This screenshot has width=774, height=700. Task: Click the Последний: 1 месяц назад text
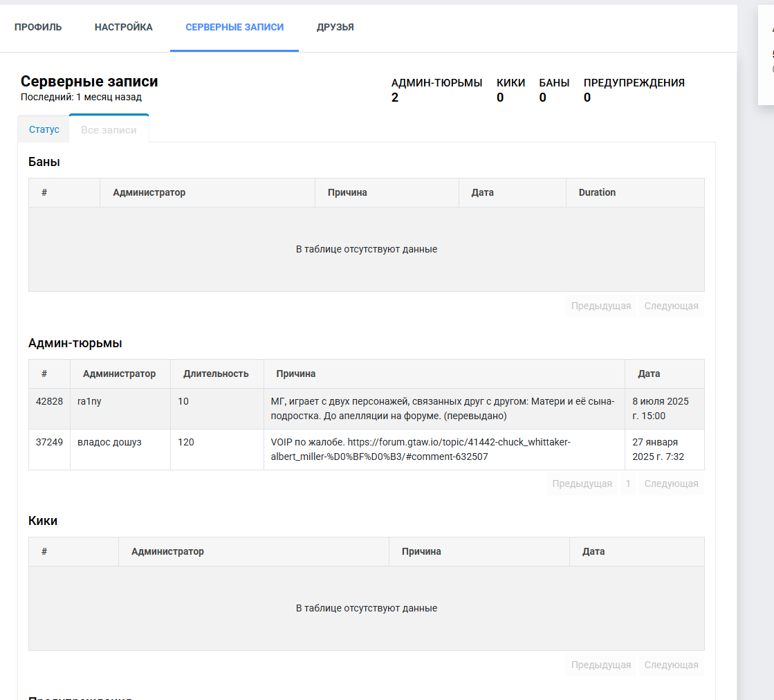pyautogui.click(x=81, y=98)
